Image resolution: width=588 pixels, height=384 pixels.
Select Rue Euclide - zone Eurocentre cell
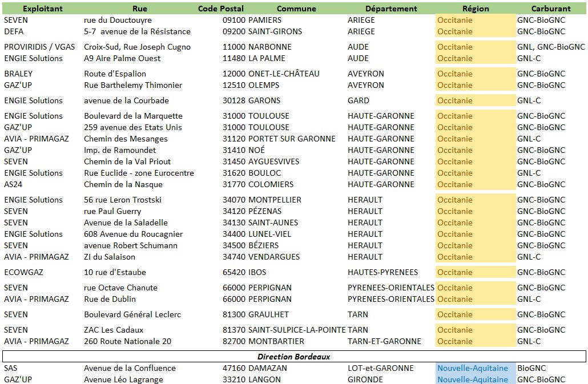pos(139,173)
